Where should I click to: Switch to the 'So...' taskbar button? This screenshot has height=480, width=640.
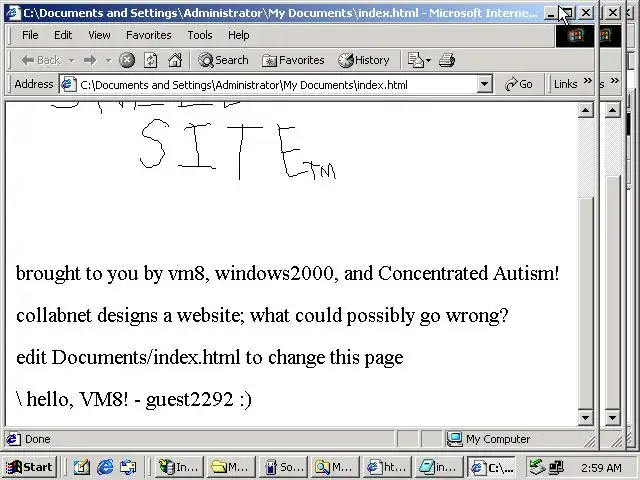point(282,467)
